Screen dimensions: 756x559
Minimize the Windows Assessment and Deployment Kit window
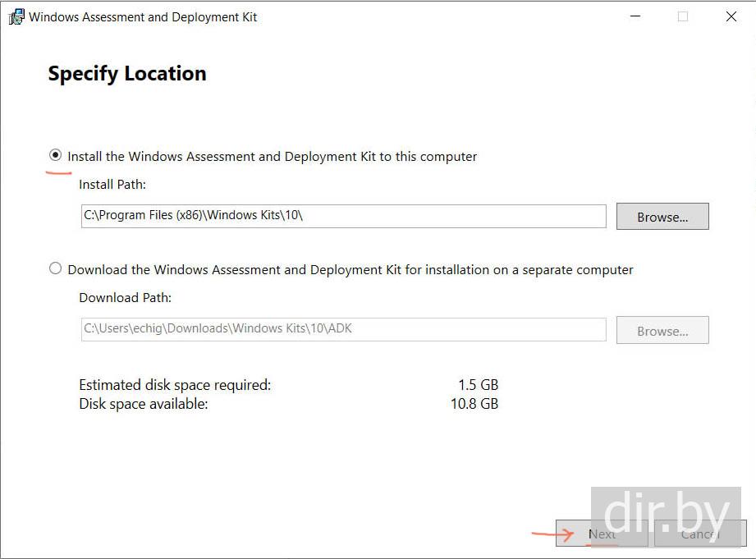(x=635, y=16)
